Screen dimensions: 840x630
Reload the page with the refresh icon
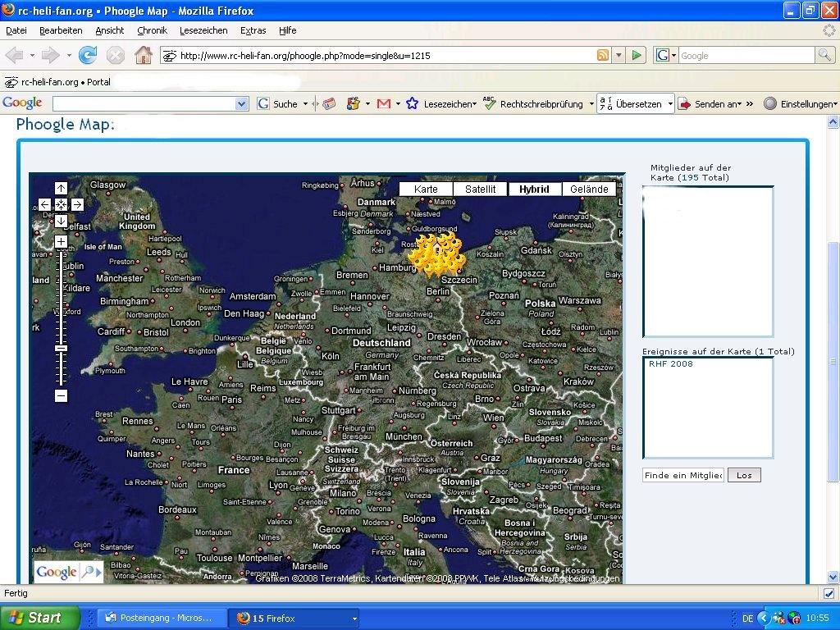click(87, 55)
